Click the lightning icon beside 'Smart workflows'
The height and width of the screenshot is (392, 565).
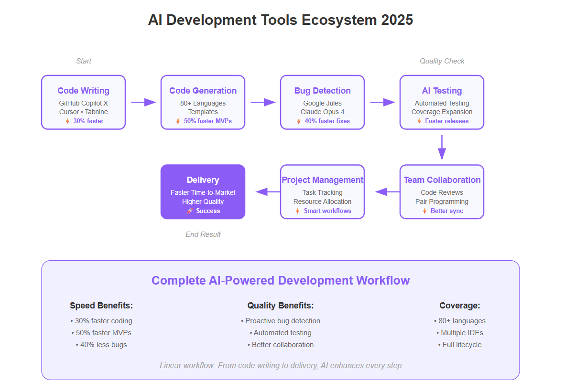[x=298, y=211]
